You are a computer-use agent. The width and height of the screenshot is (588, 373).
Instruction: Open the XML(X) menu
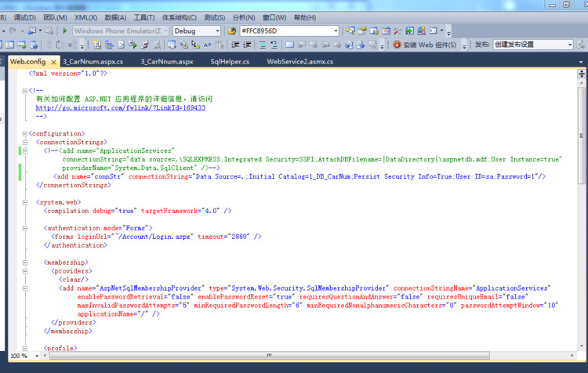pos(86,17)
